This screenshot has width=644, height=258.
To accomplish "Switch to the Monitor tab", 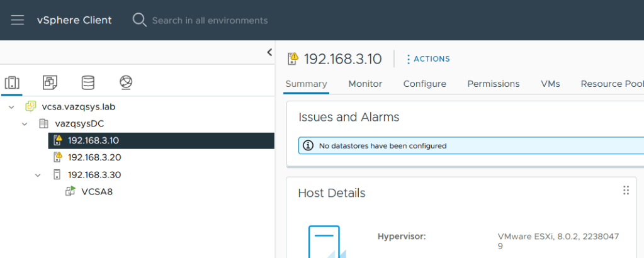I will pos(365,84).
